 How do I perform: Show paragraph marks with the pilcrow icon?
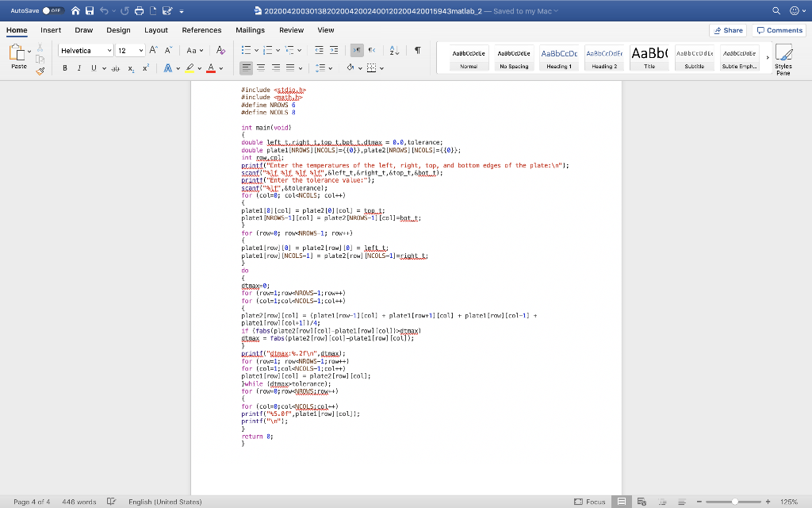click(417, 50)
